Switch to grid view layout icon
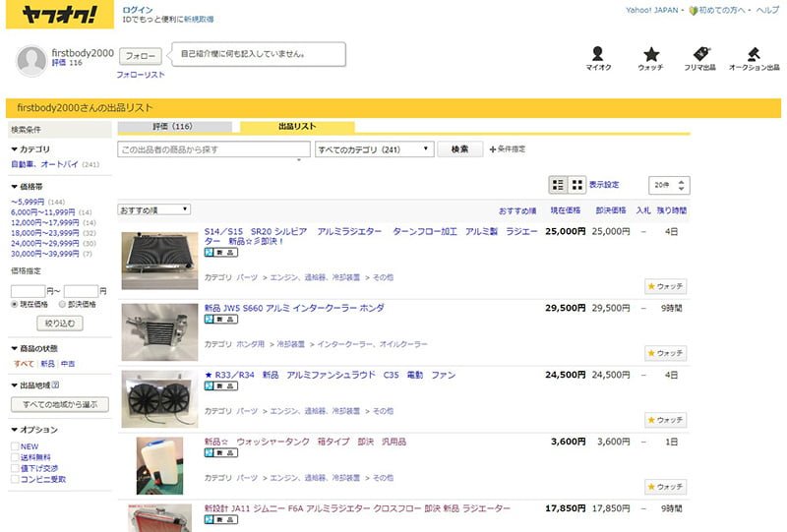 [577, 185]
